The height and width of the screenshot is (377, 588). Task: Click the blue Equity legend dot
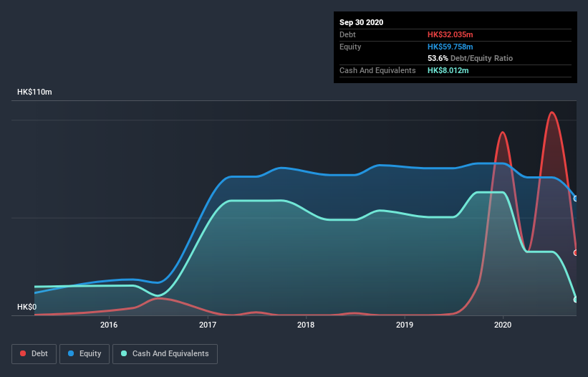click(x=71, y=353)
